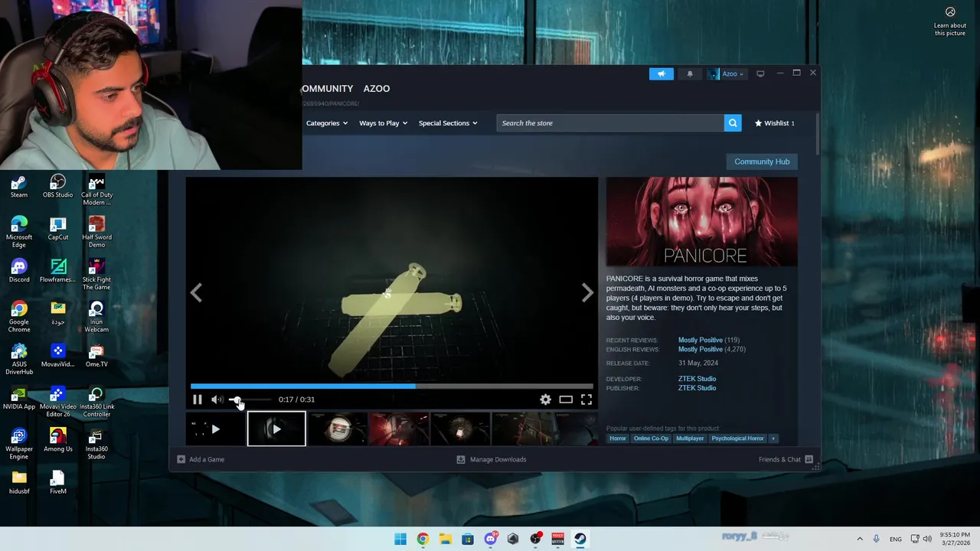The image size is (980, 551).
Task: Click the store search magnifier button
Action: point(733,123)
